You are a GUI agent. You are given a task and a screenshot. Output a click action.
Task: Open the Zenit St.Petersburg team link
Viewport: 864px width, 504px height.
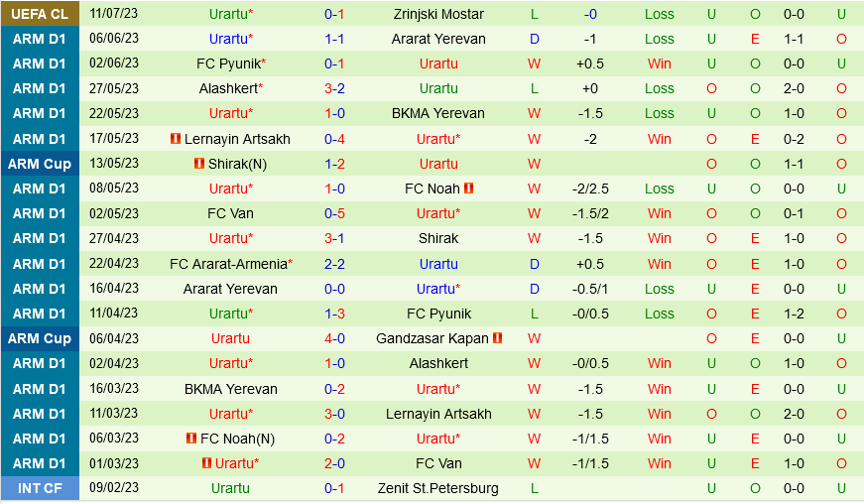pyautogui.click(x=438, y=488)
